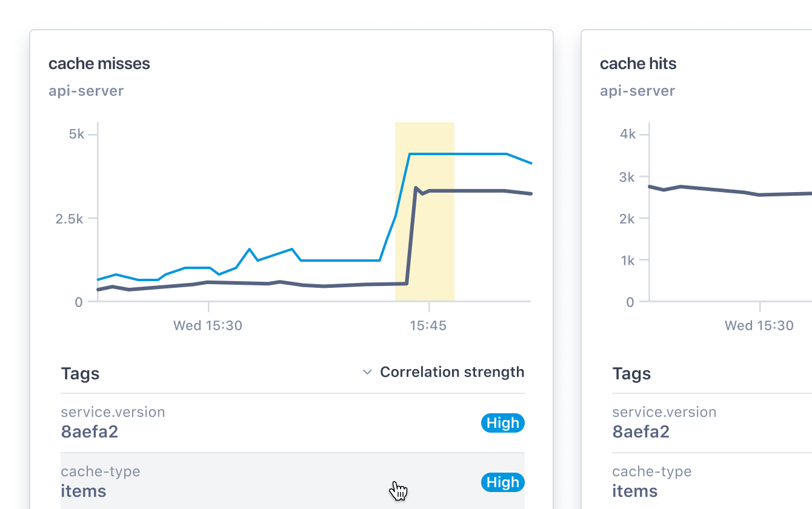Open the Correlation strength sort label
Image resolution: width=812 pixels, height=509 pixels.
(452, 372)
